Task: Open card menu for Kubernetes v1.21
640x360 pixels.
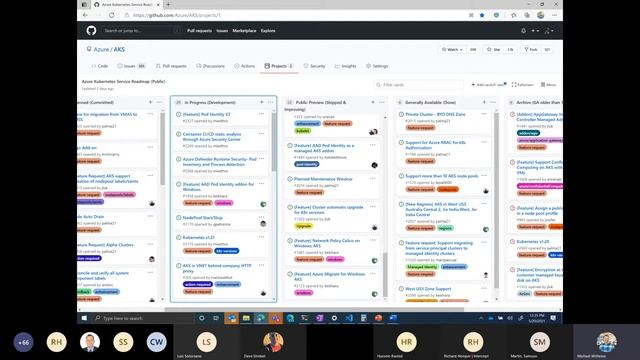Action: [x=261, y=238]
